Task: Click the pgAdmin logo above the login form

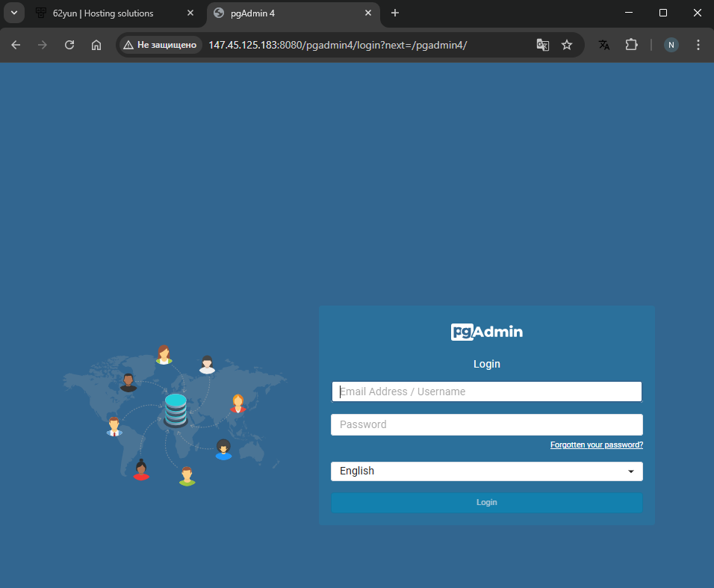Action: pos(486,332)
